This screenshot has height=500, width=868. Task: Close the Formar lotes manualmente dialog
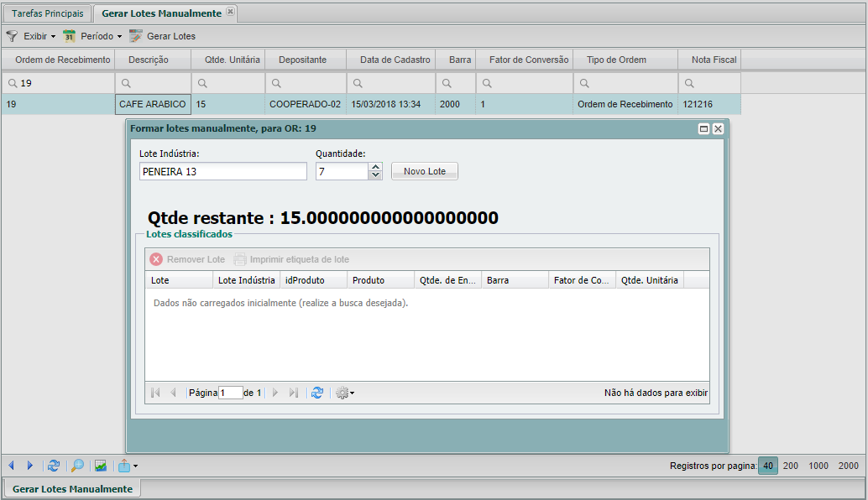tap(718, 129)
